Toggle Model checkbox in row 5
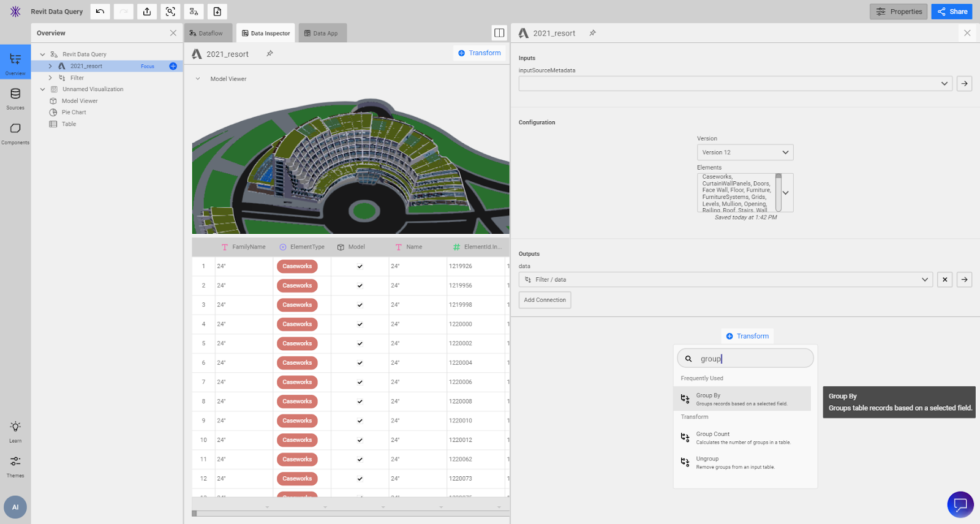This screenshot has height=524, width=980. click(x=360, y=343)
